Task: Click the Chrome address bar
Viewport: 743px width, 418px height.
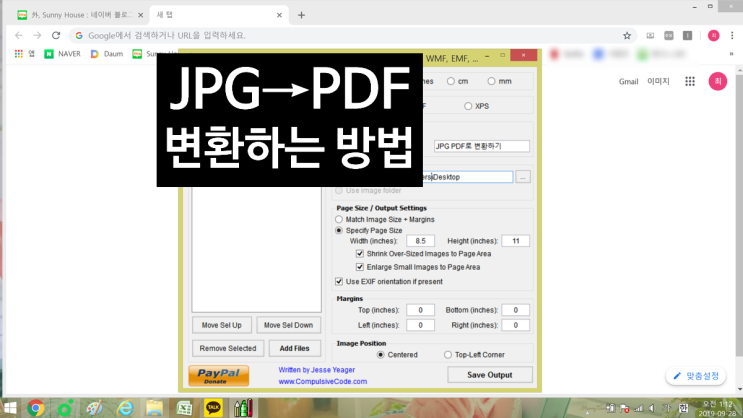Action: (351, 36)
